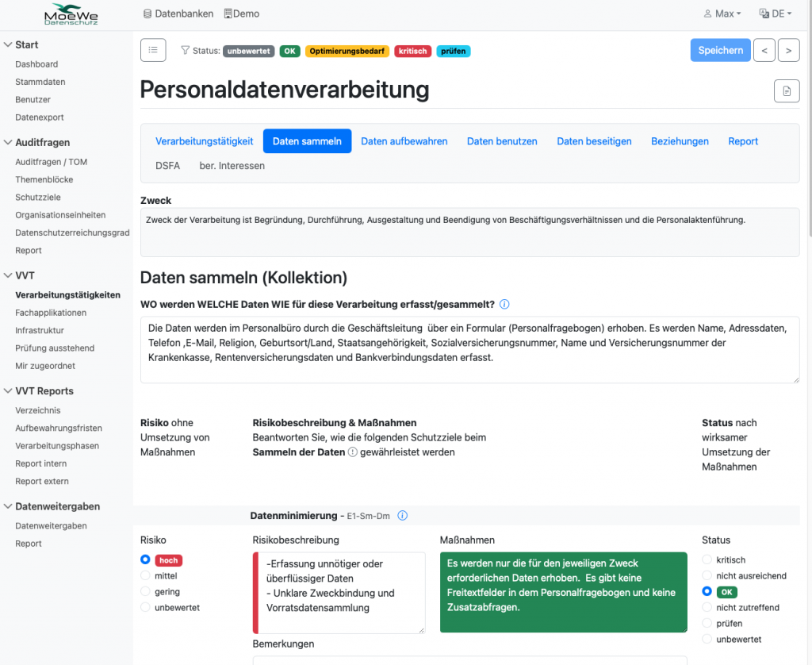Select risk level mittel

click(x=145, y=575)
